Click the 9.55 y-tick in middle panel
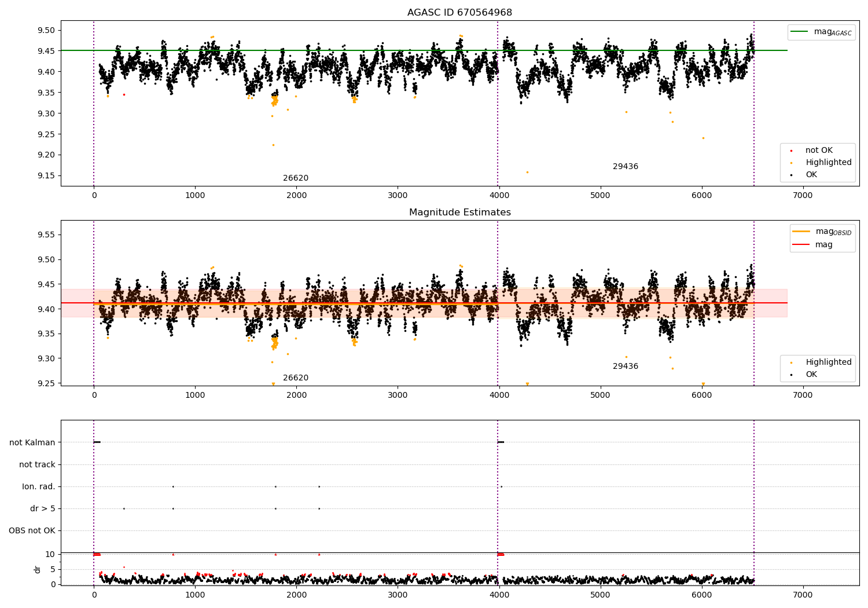 coord(46,235)
